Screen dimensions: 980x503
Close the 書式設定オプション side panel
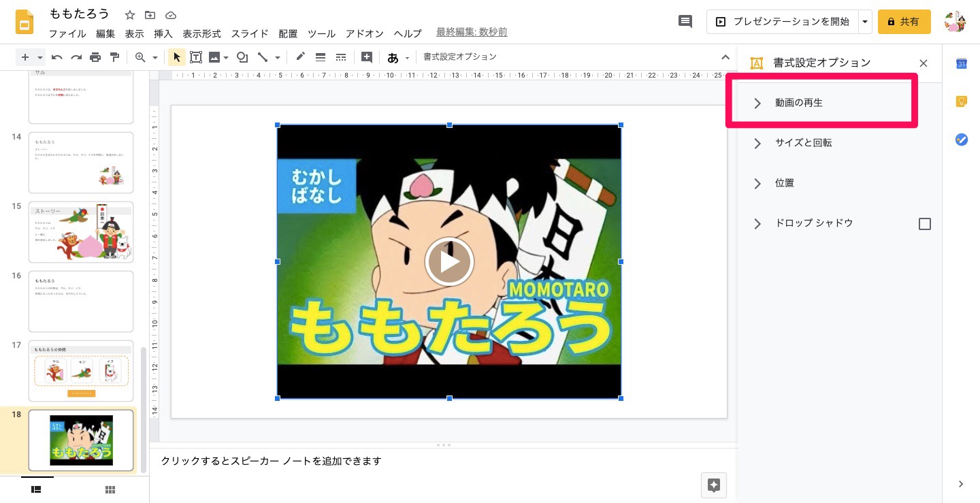click(924, 63)
